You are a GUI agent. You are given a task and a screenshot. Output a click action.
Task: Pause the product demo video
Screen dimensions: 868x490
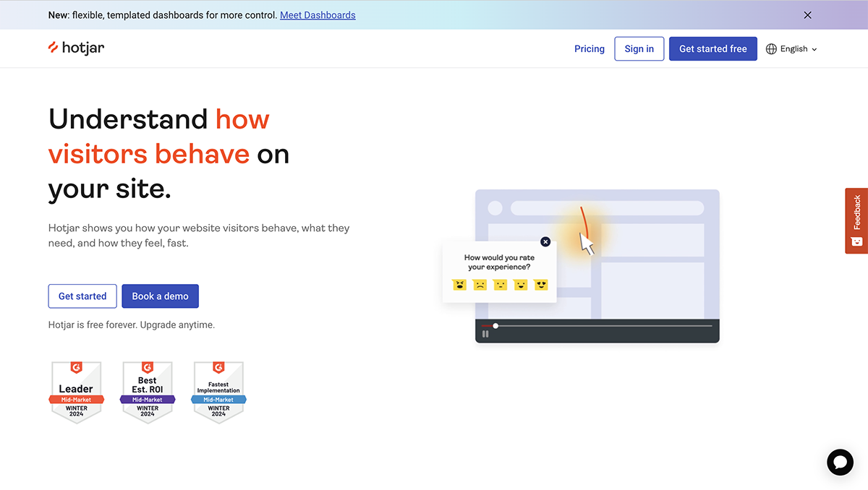[x=485, y=333]
